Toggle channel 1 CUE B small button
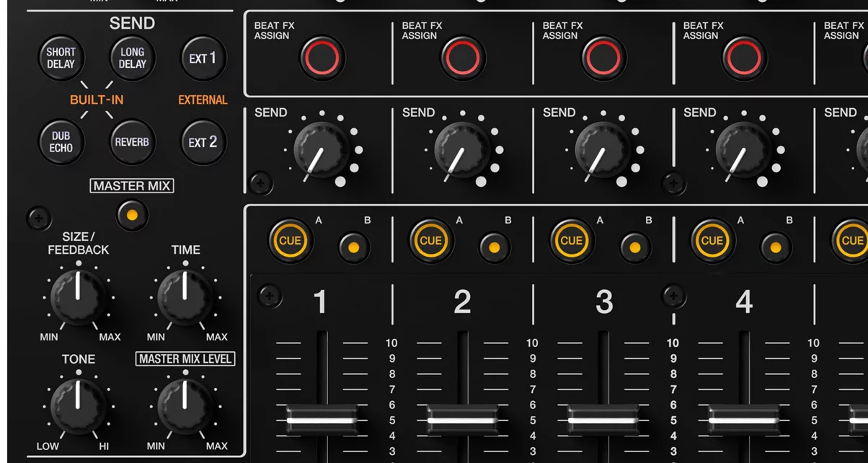 (x=353, y=247)
